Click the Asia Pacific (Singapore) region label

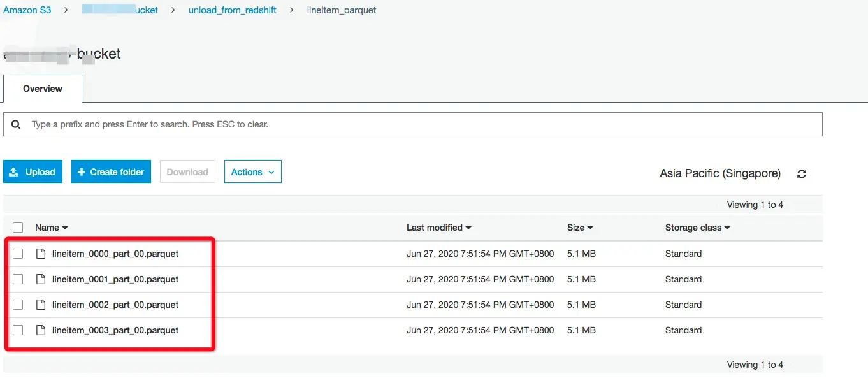point(720,173)
